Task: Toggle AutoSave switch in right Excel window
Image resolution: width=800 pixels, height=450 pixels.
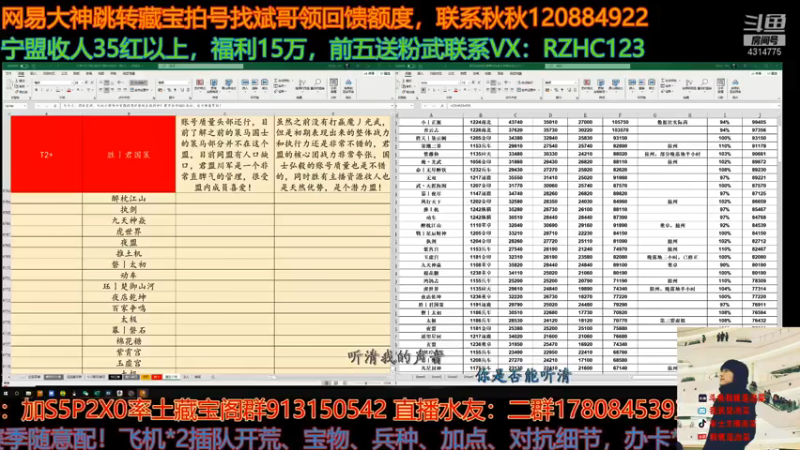Action: pos(411,66)
